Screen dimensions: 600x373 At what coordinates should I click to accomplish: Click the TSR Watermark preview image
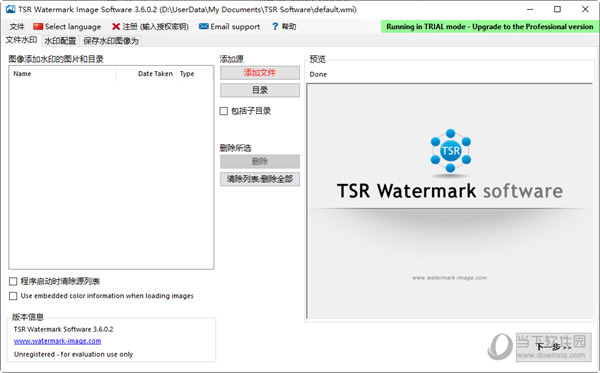pyautogui.click(x=450, y=202)
